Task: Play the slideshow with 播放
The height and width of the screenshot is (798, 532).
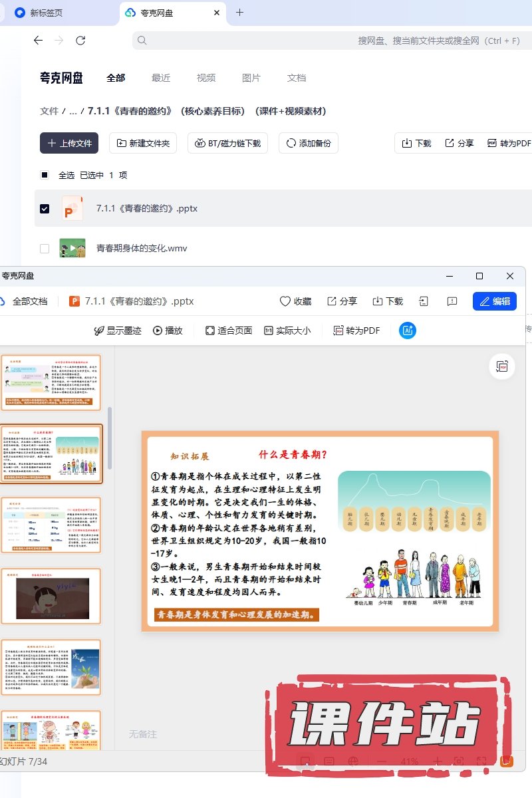Action: point(168,331)
